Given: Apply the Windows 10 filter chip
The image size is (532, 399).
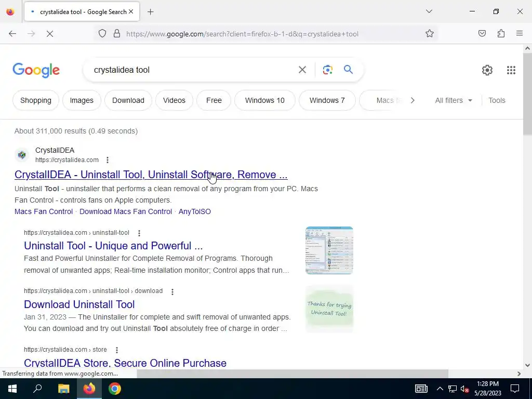Looking at the screenshot, I should pos(264,100).
